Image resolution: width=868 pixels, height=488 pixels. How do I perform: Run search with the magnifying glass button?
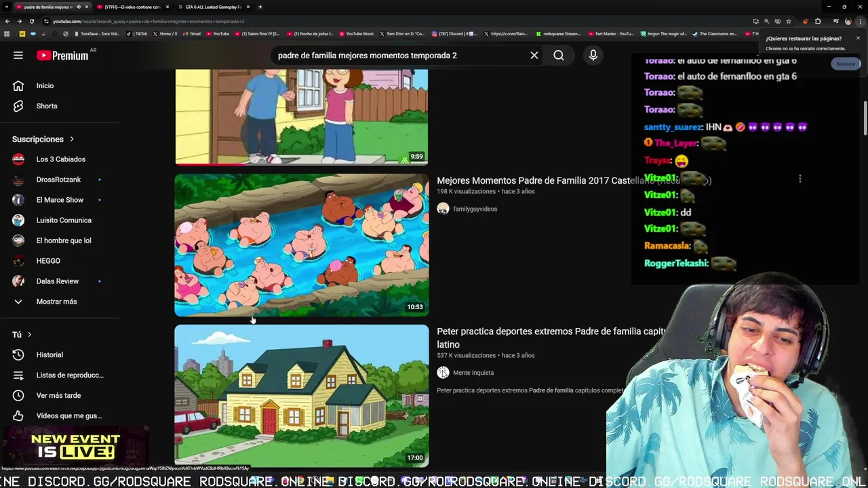[x=559, y=56]
